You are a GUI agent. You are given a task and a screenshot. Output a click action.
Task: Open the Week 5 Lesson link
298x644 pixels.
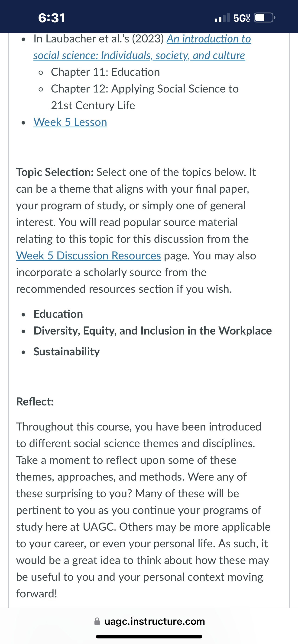(x=70, y=122)
